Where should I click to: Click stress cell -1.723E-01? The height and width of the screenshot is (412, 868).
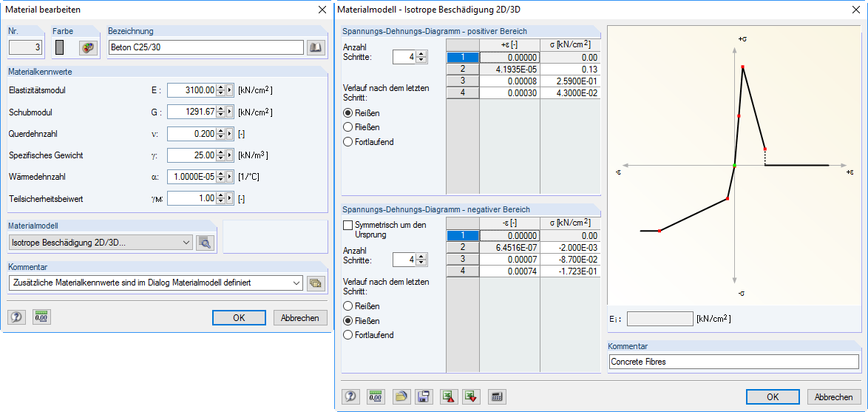[x=570, y=271]
